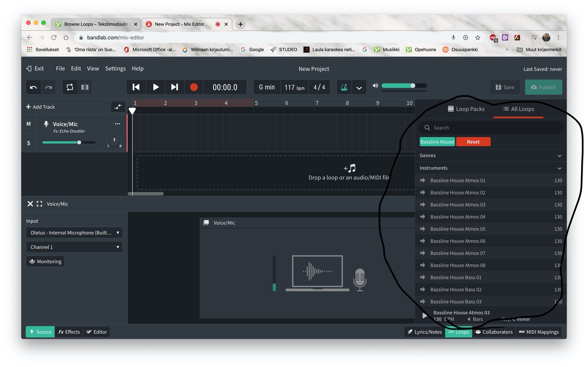Click the loops Search field
This screenshot has height=367, width=588.
[x=492, y=128]
